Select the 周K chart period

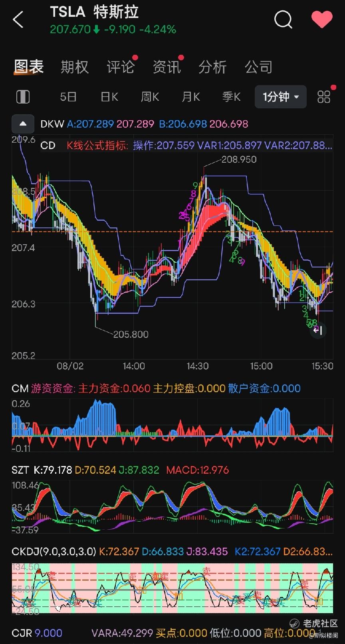coord(150,97)
